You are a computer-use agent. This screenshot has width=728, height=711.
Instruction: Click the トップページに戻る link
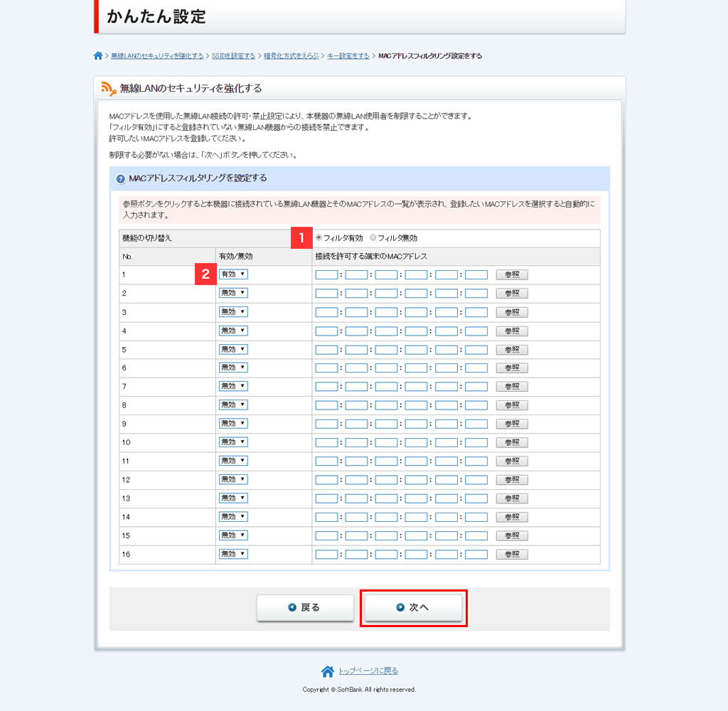coord(368,671)
